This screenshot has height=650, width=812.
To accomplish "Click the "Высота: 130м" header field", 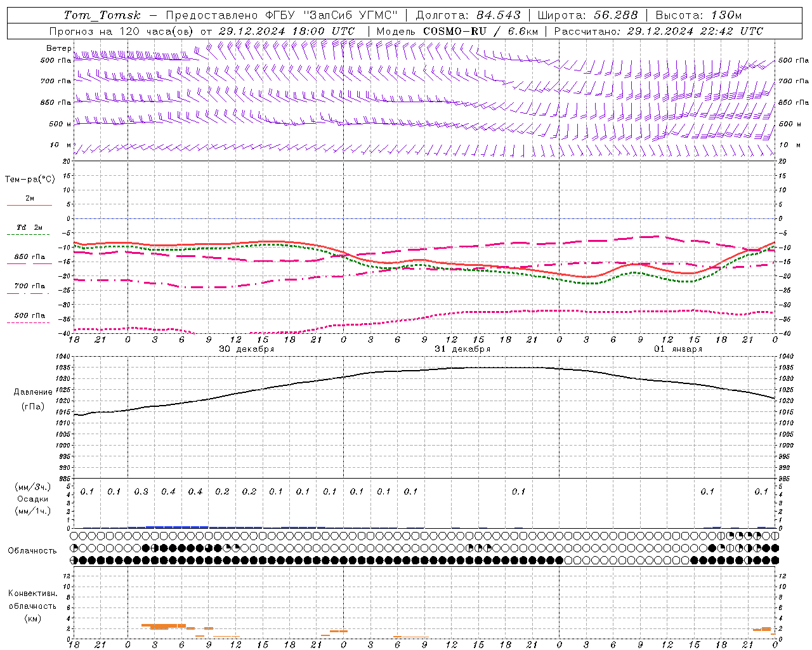I will (698, 15).
